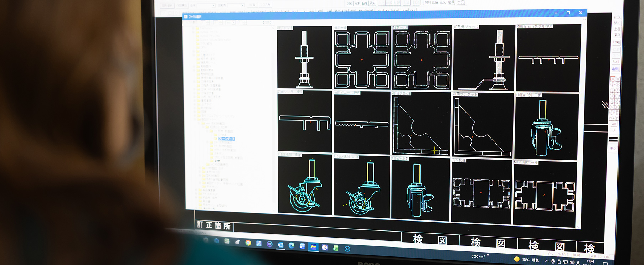Open the 13°C weather widget
The height and width of the screenshot is (265, 644).
tap(526, 260)
